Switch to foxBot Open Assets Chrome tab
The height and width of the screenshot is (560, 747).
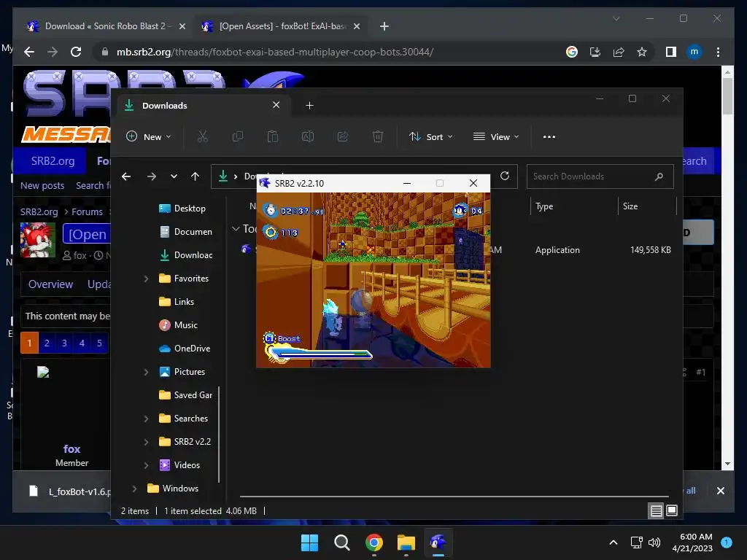coord(280,26)
